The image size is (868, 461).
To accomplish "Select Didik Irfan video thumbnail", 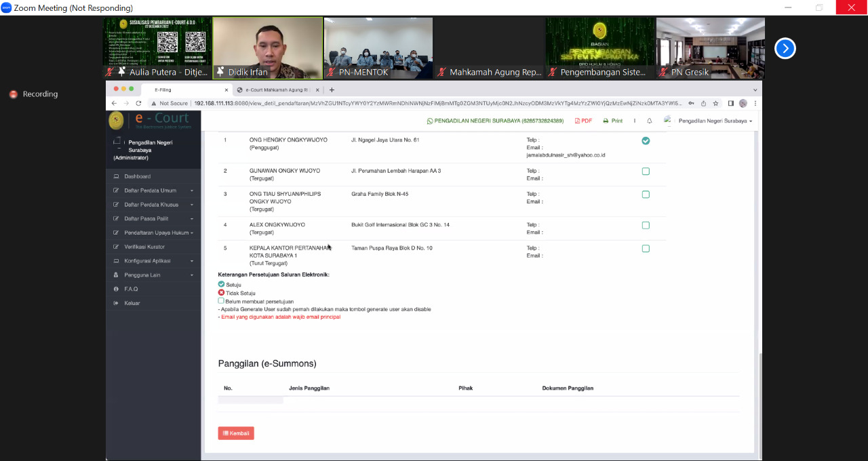I will pyautogui.click(x=268, y=47).
